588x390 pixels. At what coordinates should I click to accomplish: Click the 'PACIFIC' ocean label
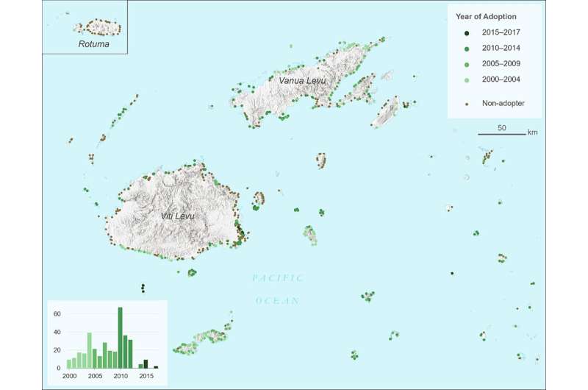click(277, 278)
